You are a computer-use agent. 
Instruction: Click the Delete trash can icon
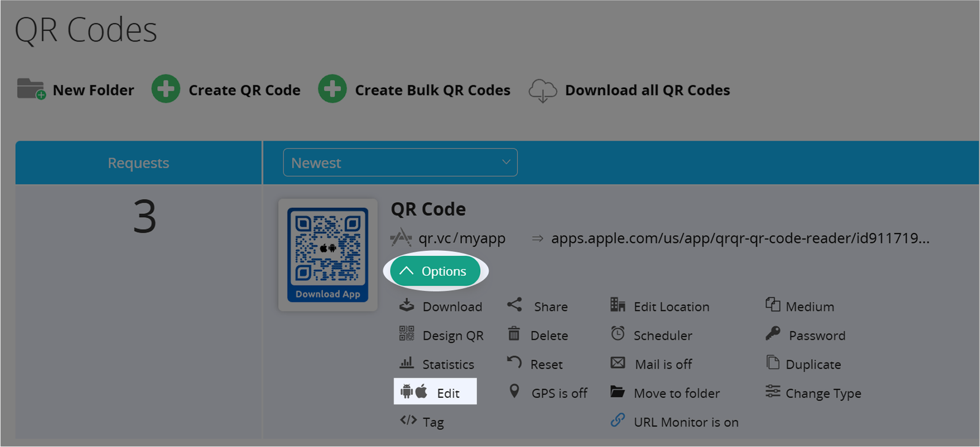point(514,334)
